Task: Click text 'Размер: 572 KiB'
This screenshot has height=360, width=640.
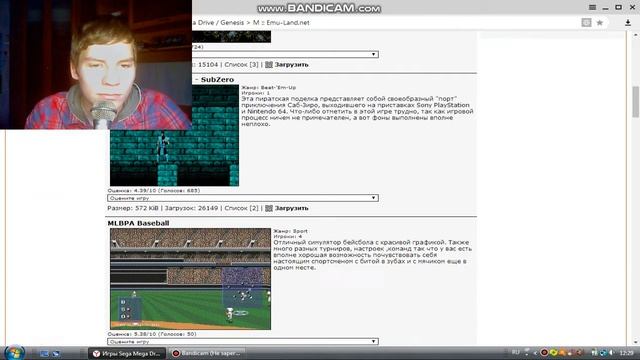Action: point(133,208)
